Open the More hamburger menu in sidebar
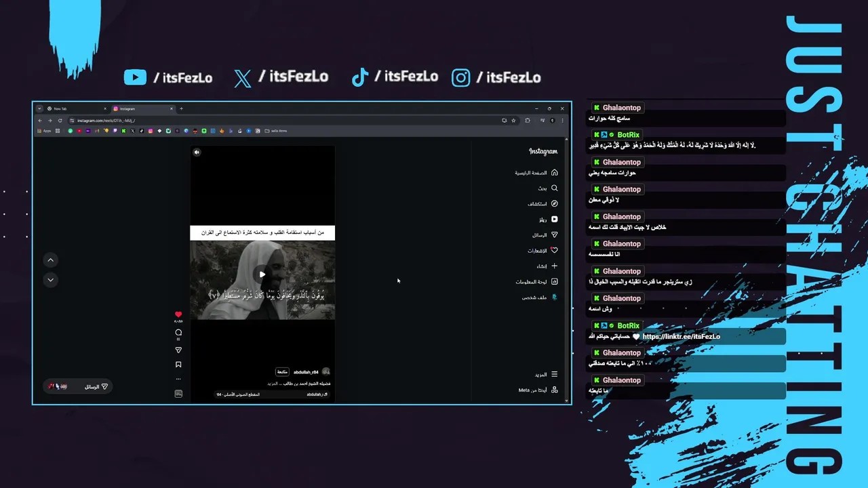This screenshot has height=488, width=868. (554, 374)
